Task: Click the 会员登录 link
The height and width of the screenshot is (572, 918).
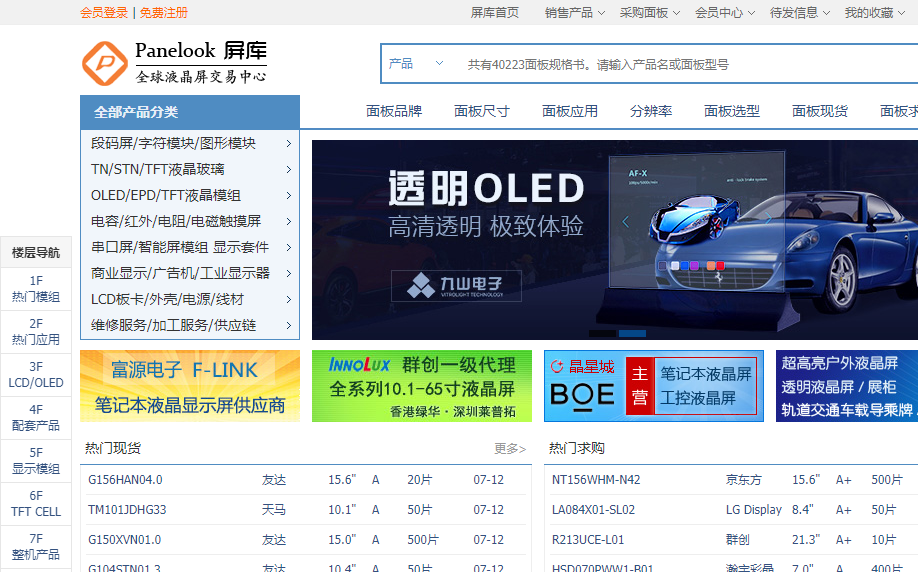Action: pyautogui.click(x=104, y=13)
